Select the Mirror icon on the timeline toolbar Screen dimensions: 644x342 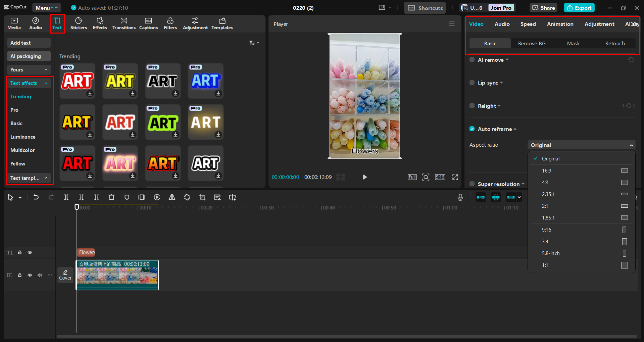tap(171, 197)
